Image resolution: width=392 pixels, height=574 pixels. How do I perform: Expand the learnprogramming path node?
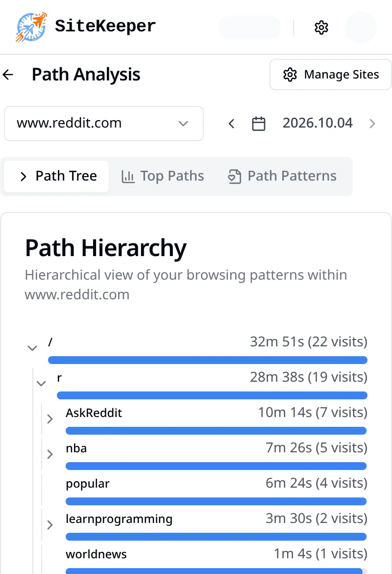pos(50,525)
